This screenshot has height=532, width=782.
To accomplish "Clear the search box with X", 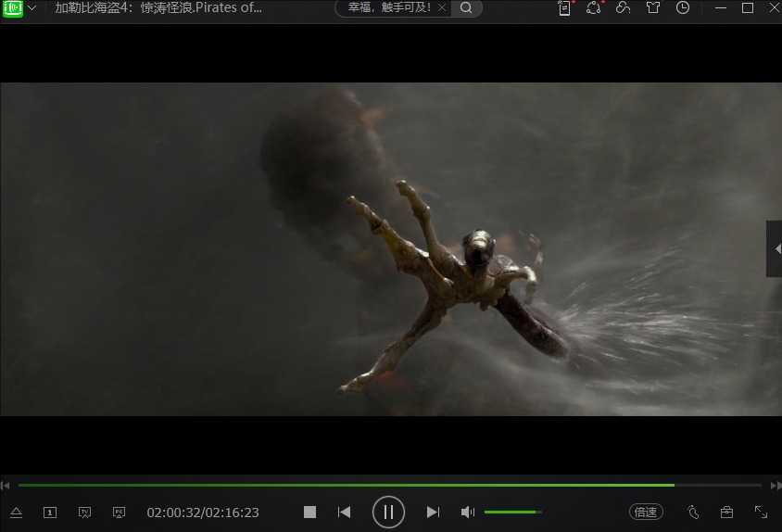I will pos(442,8).
